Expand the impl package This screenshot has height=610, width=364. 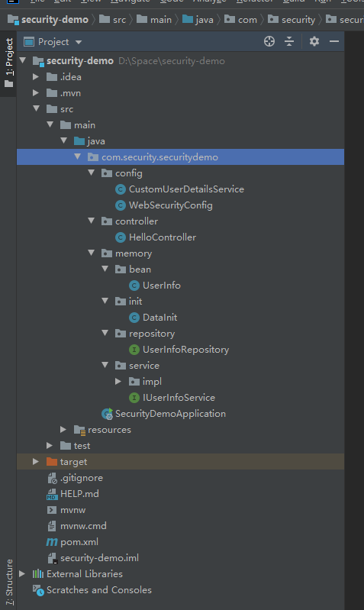pos(118,382)
